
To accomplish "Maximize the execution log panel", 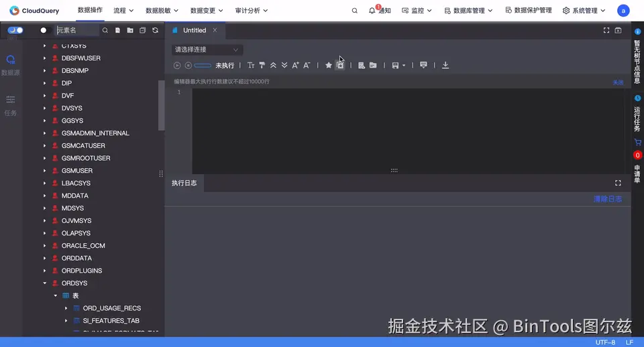I will click(618, 183).
